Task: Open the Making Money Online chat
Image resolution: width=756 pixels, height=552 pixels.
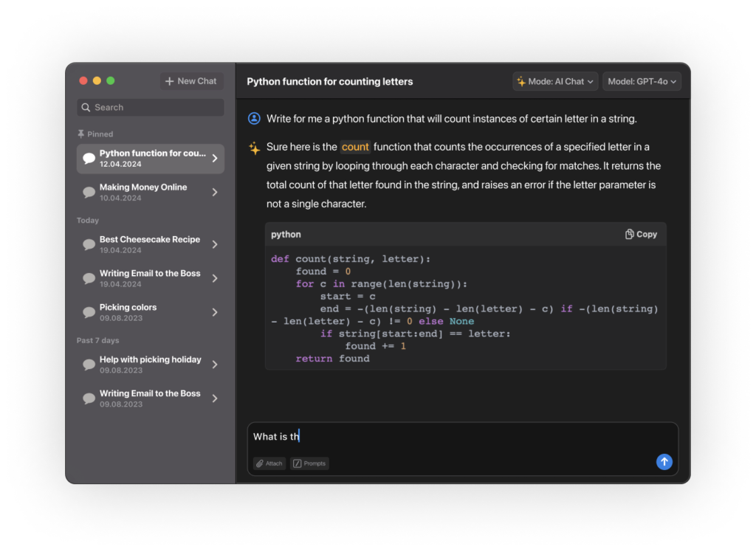Action: (151, 193)
